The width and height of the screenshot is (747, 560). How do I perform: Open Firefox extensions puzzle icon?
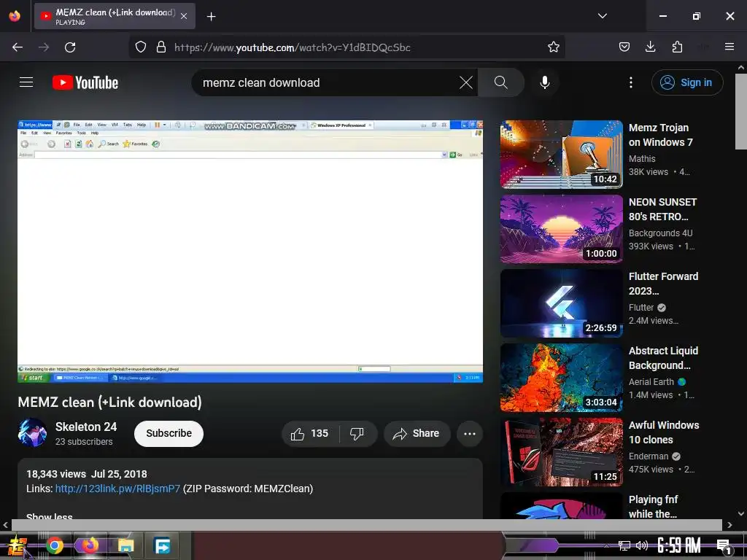tap(677, 47)
